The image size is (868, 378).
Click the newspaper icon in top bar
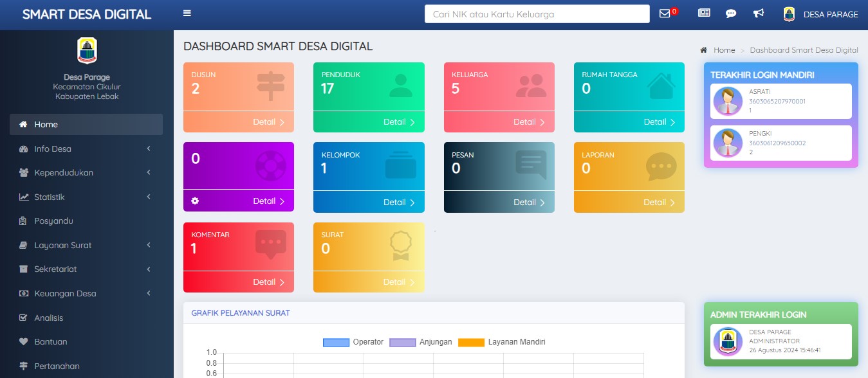[x=704, y=14]
